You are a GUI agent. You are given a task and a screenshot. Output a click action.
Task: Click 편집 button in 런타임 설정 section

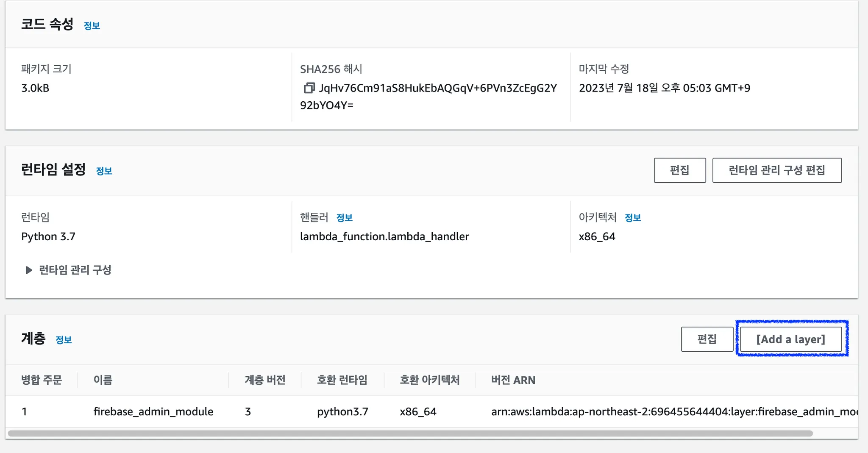point(679,170)
